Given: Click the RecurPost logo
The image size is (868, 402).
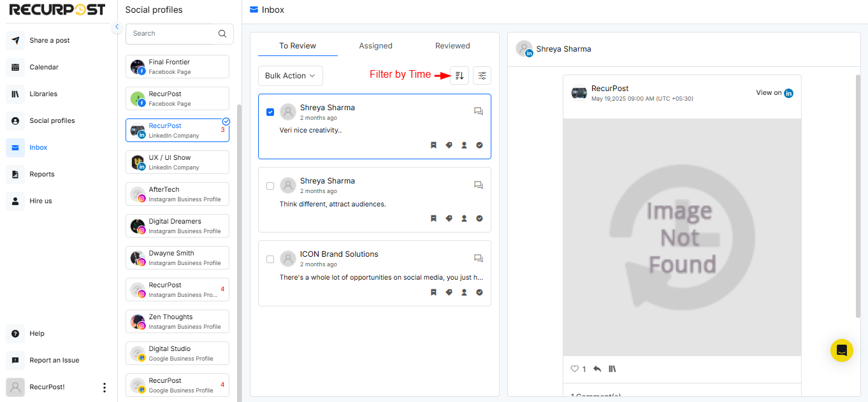Looking at the screenshot, I should (57, 10).
